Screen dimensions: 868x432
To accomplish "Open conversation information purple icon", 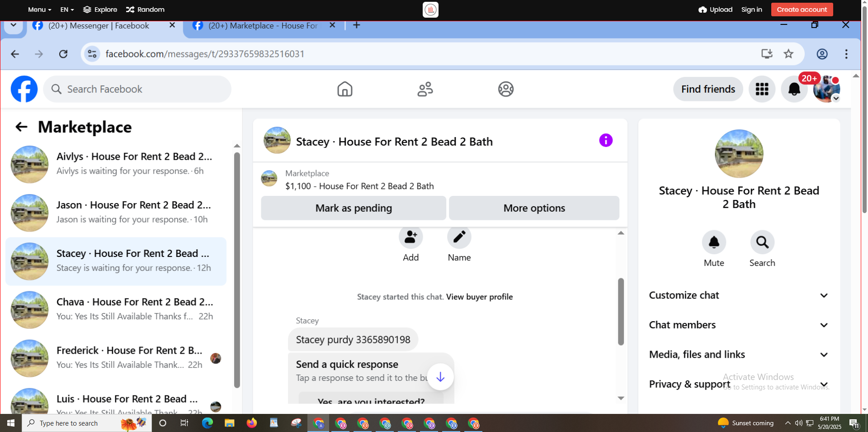I will [x=606, y=140].
